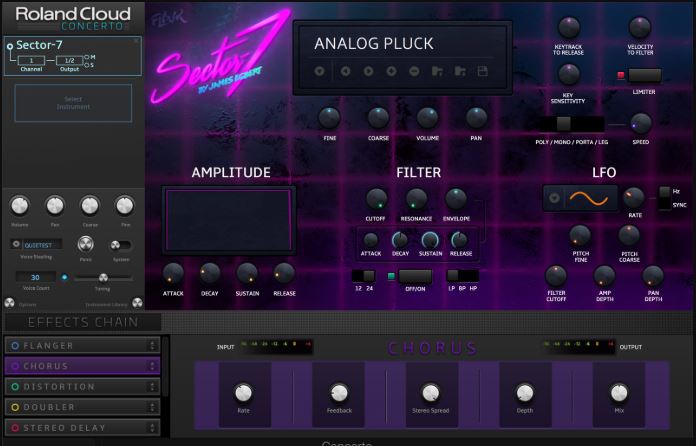Open the Voice Stealing QUIETEST dropdown
The width and height of the screenshot is (696, 446).
click(x=36, y=245)
